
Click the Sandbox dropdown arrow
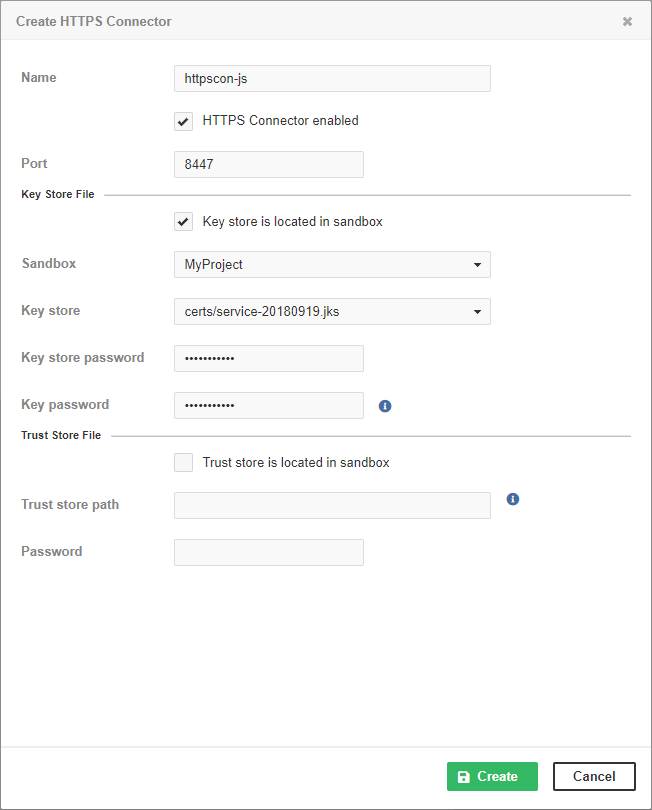tap(477, 264)
